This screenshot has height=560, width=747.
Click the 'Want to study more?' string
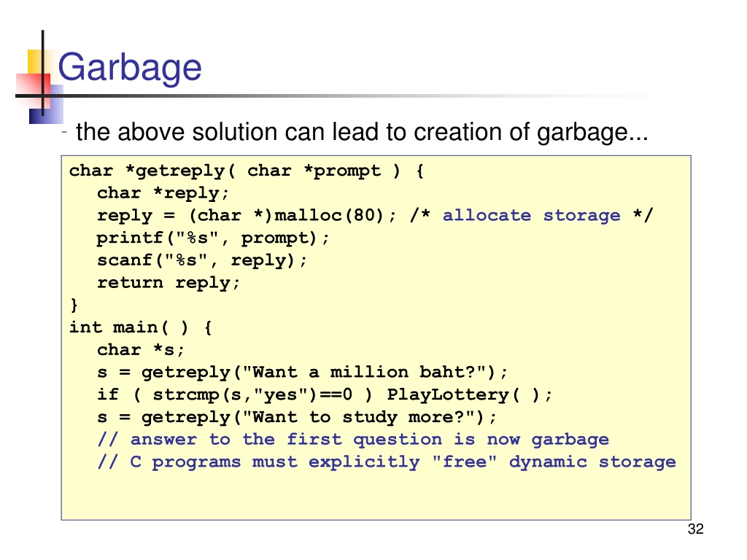(359, 417)
